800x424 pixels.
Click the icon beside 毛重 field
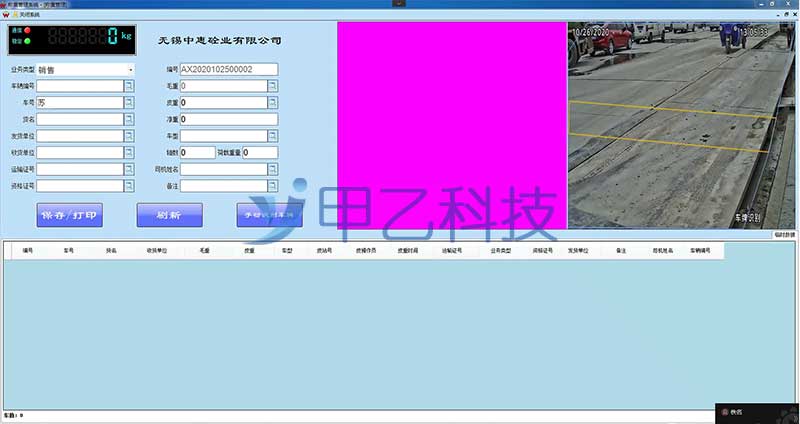point(272,87)
